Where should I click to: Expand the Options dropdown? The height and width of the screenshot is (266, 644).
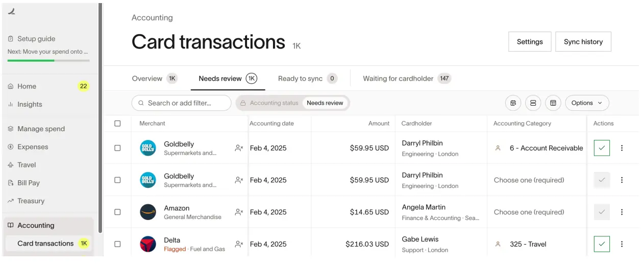587,103
